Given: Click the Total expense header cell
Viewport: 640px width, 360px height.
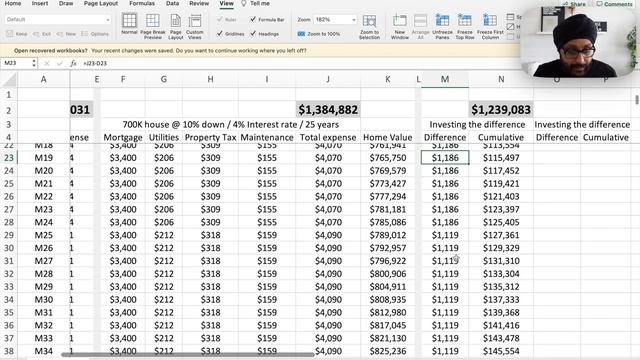Looking at the screenshot, I should point(328,137).
